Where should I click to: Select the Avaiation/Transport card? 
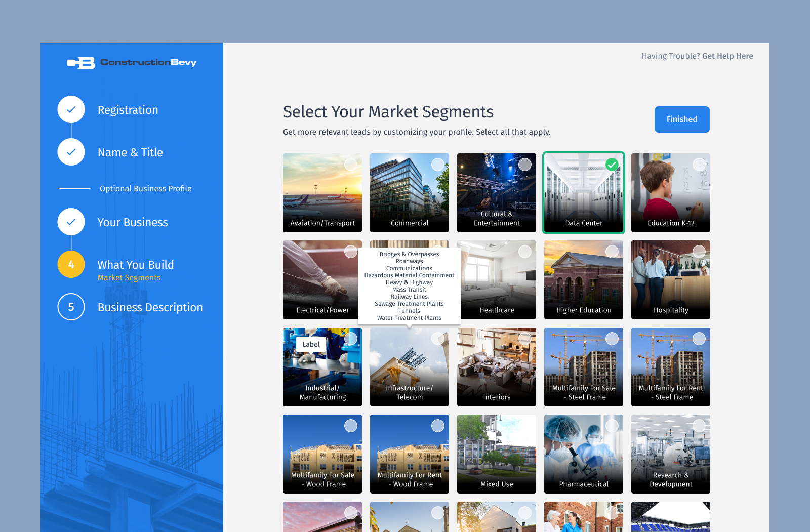pyautogui.click(x=322, y=193)
